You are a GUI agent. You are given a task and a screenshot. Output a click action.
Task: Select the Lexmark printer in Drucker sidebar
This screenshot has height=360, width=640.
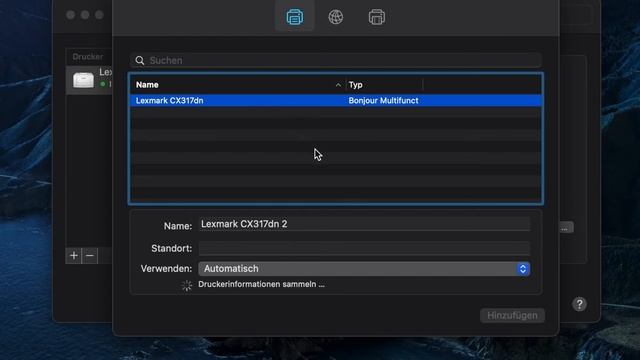(89, 80)
